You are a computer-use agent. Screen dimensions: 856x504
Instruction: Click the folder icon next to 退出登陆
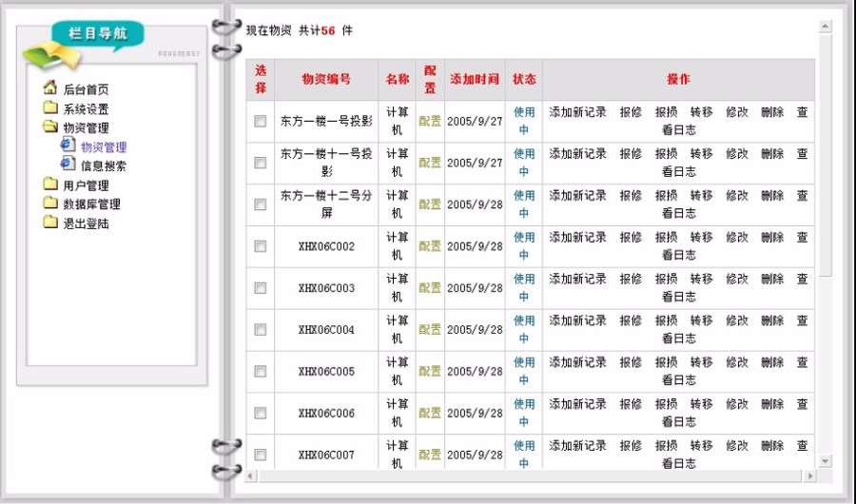(50, 223)
